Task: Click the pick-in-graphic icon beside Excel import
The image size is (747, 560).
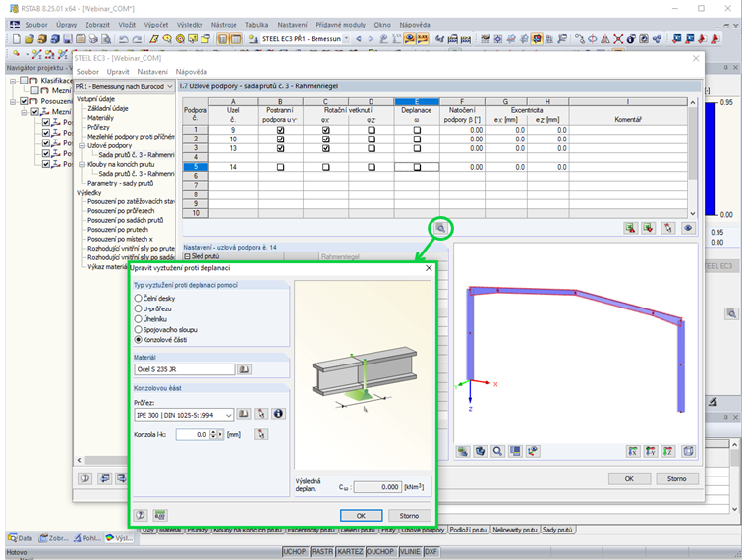Action: pos(668,228)
